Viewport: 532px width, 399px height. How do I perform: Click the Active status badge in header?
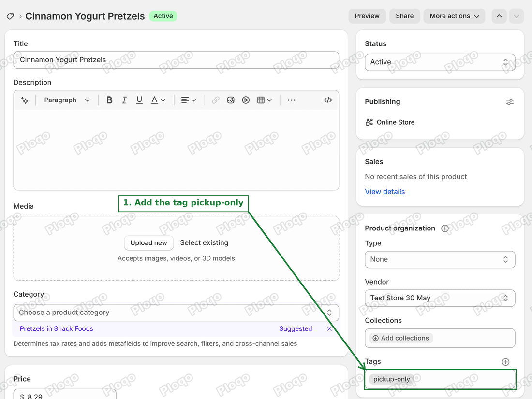163,16
